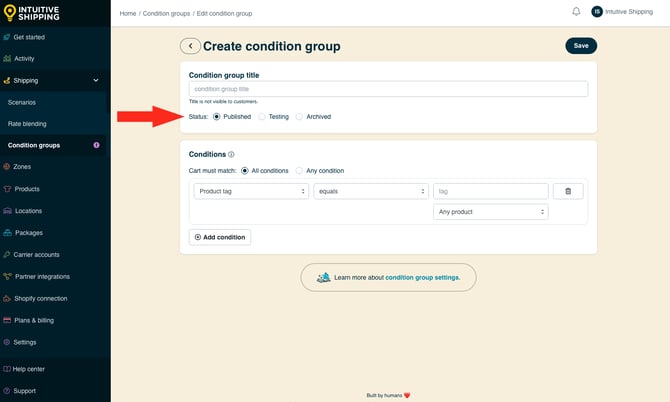
Task: Click the Settings gear icon
Action: click(x=6, y=342)
